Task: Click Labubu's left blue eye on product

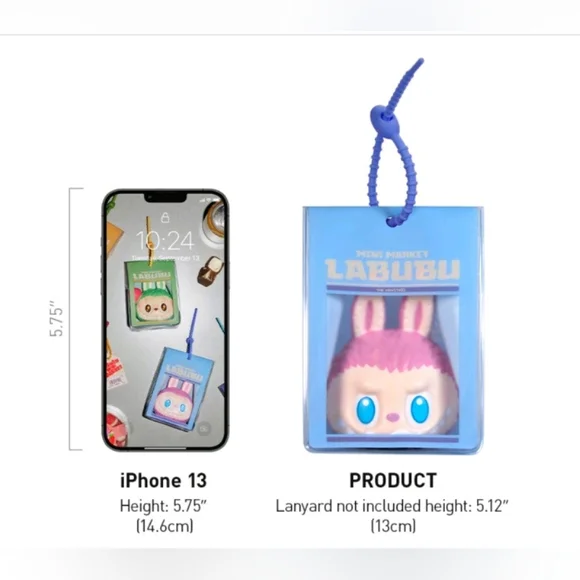Action: pyautogui.click(x=365, y=410)
